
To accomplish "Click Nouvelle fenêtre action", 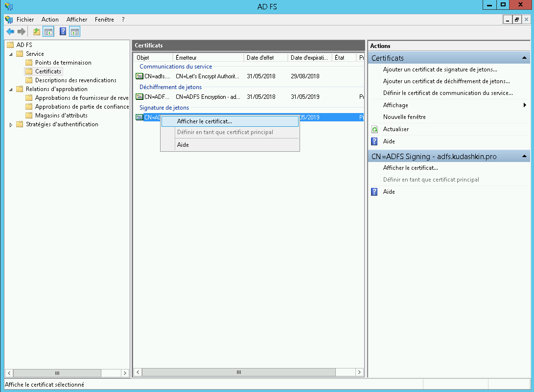I will [404, 117].
